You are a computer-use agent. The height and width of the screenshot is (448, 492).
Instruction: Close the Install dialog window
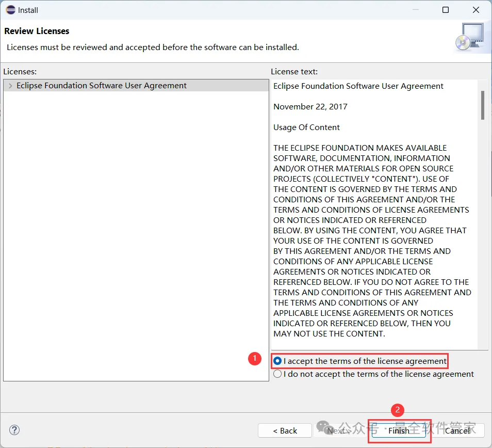[x=475, y=10]
